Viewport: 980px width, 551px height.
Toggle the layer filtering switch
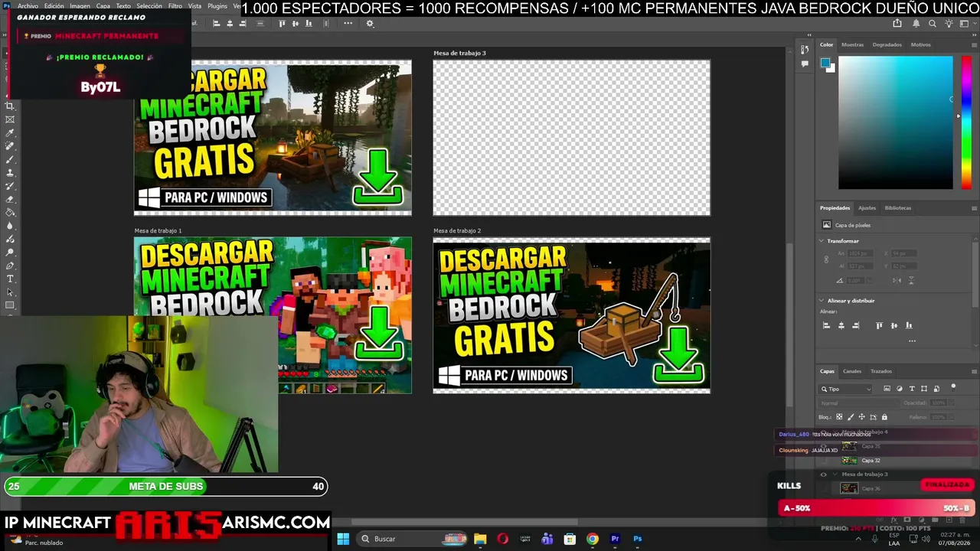click(x=953, y=387)
